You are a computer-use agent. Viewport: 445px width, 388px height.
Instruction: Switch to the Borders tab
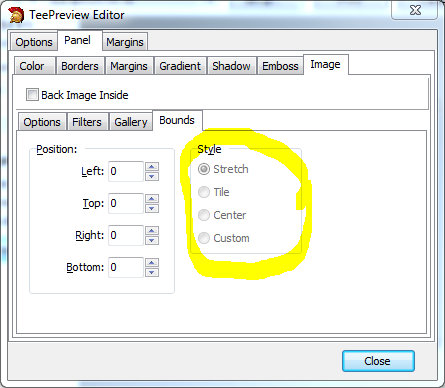click(x=80, y=66)
